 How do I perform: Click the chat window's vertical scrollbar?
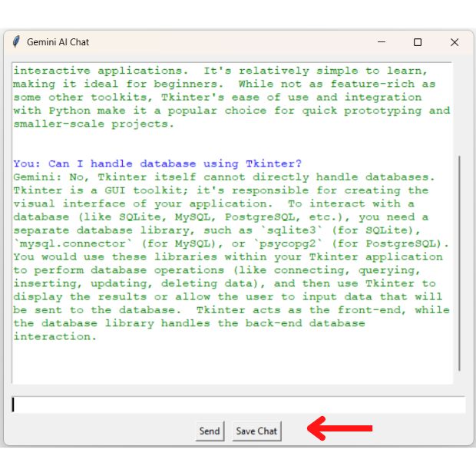click(x=460, y=263)
